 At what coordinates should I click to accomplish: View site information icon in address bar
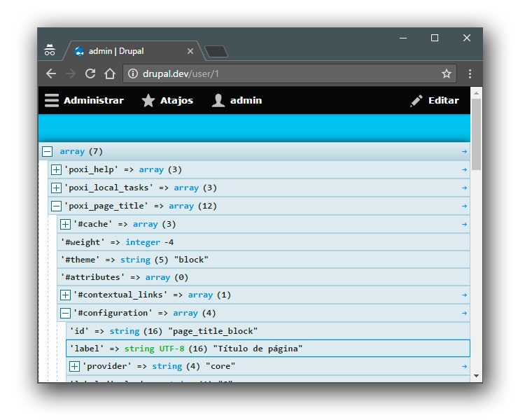pos(133,73)
